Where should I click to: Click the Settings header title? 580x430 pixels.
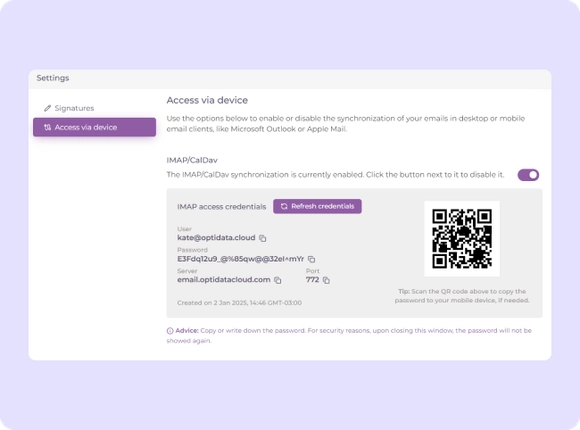(53, 78)
